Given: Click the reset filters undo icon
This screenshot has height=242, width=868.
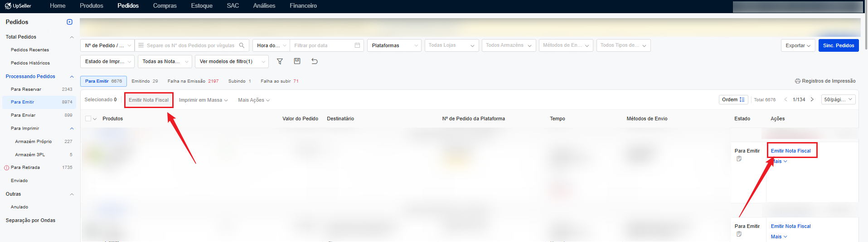Looking at the screenshot, I should pos(315,61).
